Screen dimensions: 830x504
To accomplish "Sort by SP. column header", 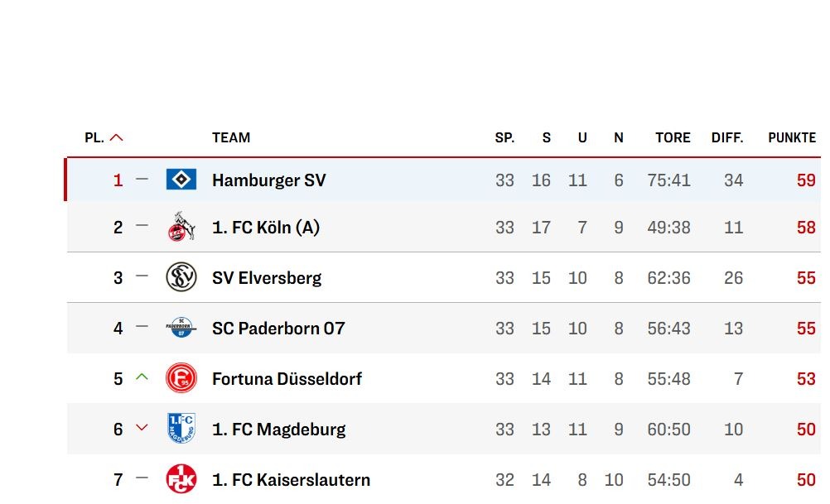I will click(x=504, y=138).
